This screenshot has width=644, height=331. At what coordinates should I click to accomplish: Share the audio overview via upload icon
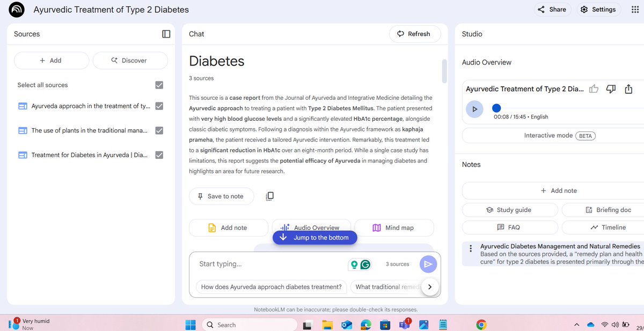coord(628,89)
